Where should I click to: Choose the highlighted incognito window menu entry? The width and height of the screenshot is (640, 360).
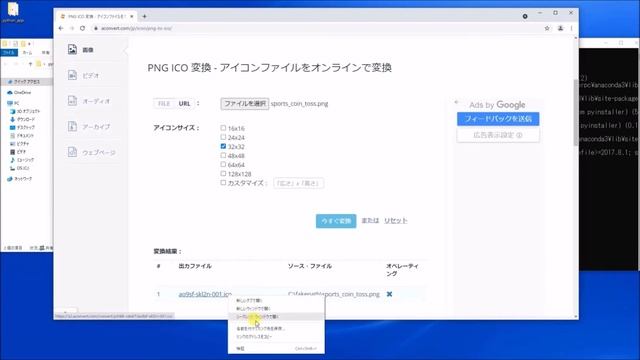[276, 317]
